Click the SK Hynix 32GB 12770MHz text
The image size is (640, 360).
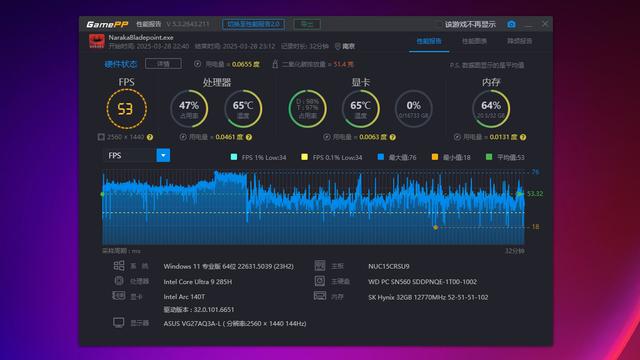click(x=428, y=297)
